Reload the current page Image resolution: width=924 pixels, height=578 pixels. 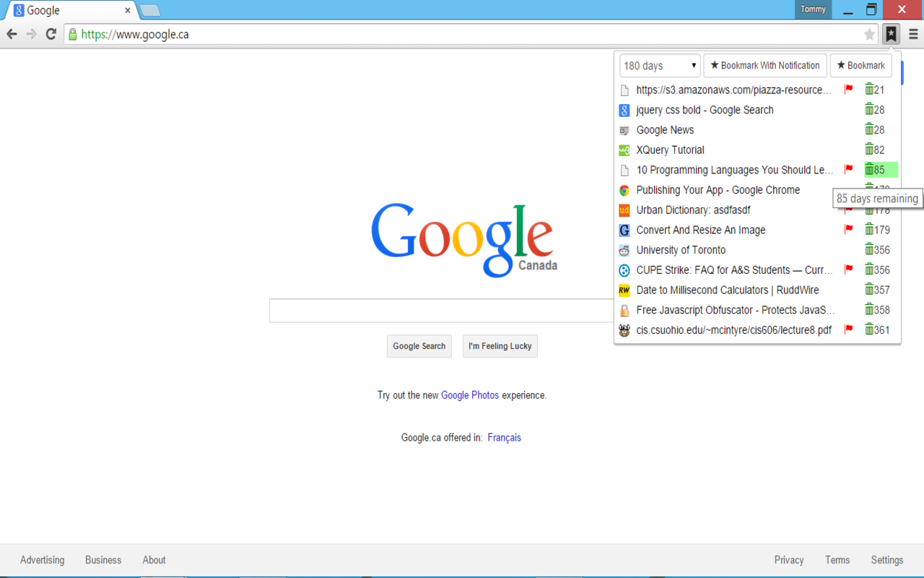click(x=51, y=34)
